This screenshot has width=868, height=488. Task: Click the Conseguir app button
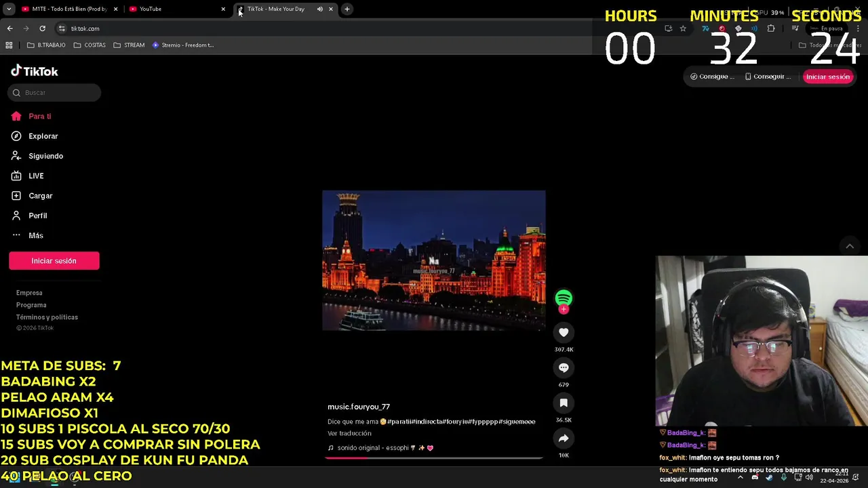768,77
